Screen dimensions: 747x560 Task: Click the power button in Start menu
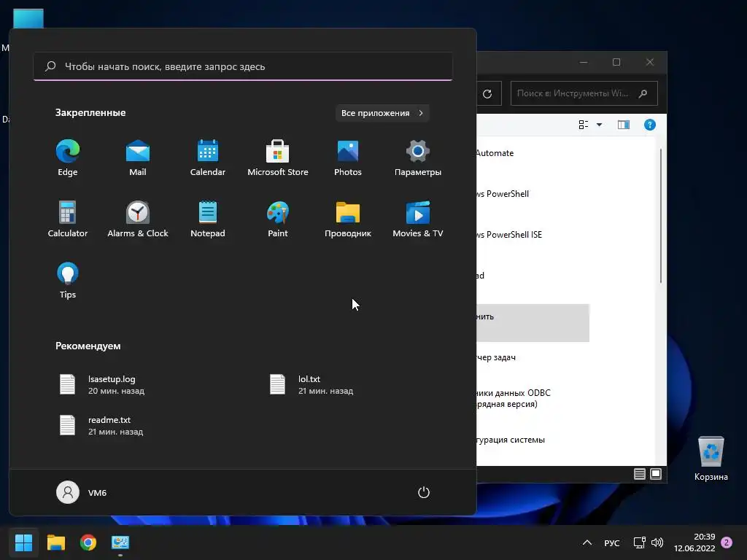424,492
